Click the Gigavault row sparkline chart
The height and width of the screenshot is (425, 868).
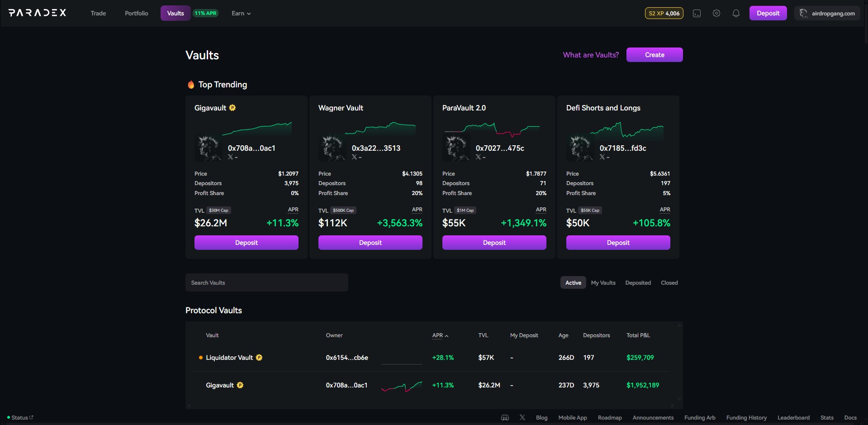[x=402, y=387]
